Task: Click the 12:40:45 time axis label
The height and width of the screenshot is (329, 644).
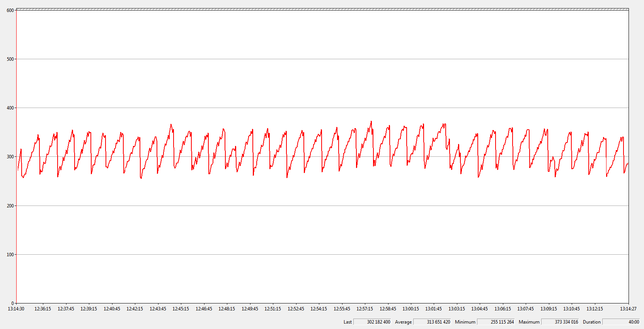Action: click(x=112, y=309)
